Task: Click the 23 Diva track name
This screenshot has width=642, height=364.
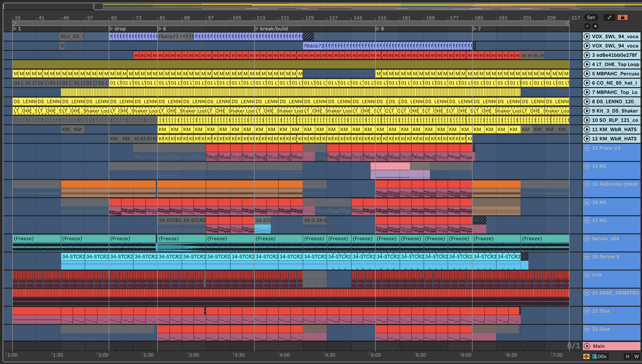Action: [600, 329]
